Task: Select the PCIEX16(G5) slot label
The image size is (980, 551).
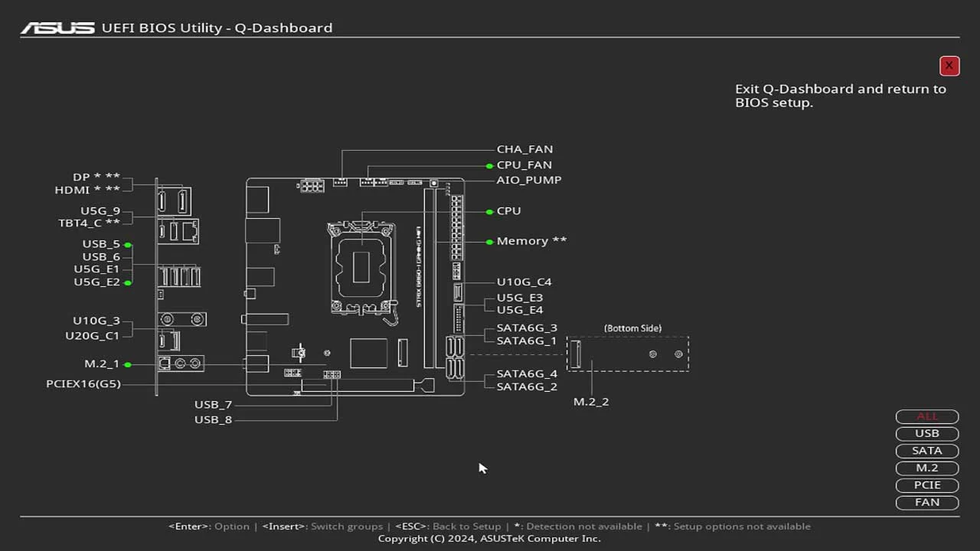Action: coord(83,384)
